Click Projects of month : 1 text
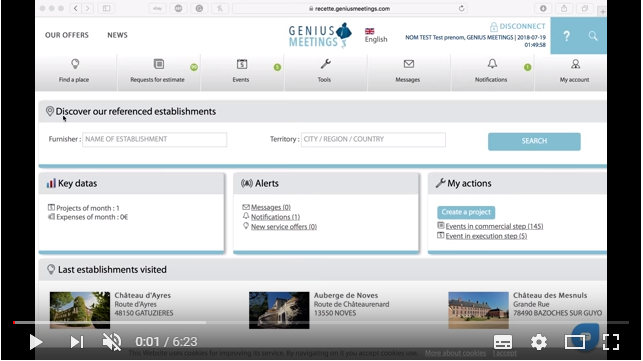Image resolution: width=643 pixels, height=361 pixels. [x=88, y=208]
